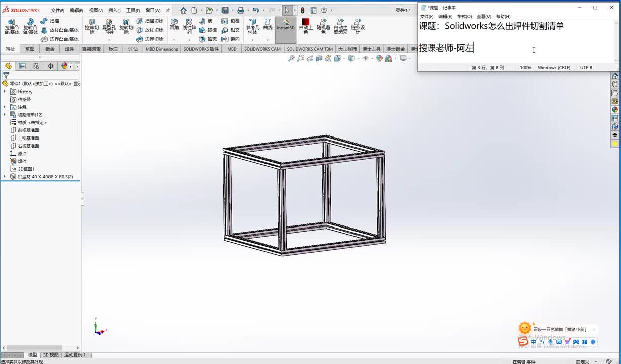The height and width of the screenshot is (364, 621).
Task: Select the 旋转切除 revolved cut tool
Action: tap(126, 27)
